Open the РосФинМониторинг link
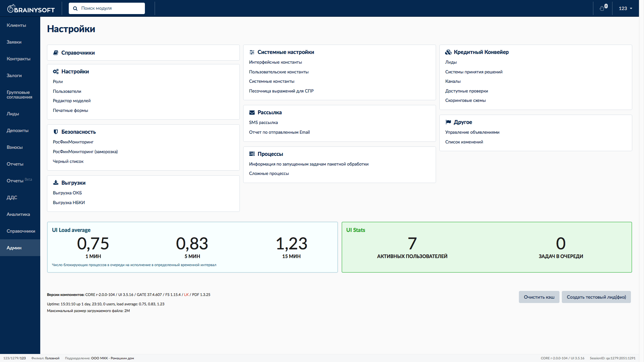Screen dimensions: 644x362 (73, 142)
